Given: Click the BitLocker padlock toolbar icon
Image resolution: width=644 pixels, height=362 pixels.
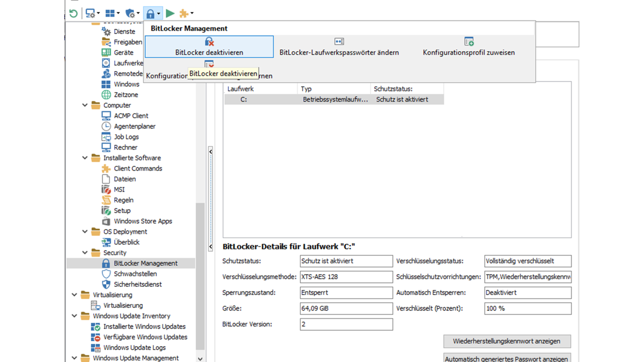Looking at the screenshot, I should (150, 13).
